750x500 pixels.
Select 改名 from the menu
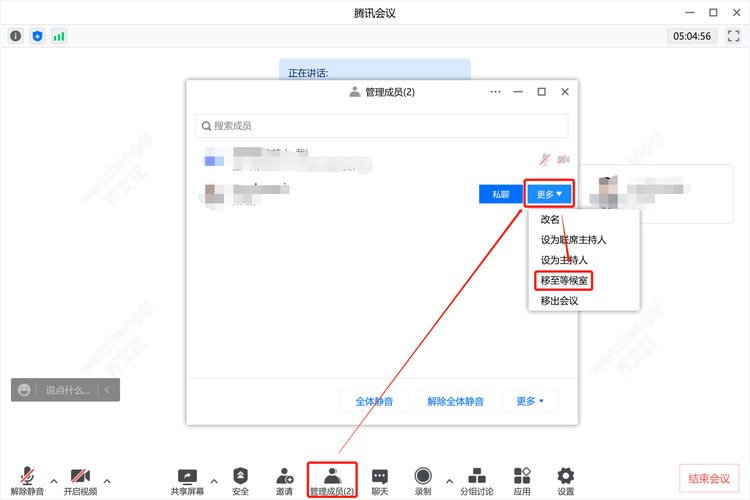[550, 220]
